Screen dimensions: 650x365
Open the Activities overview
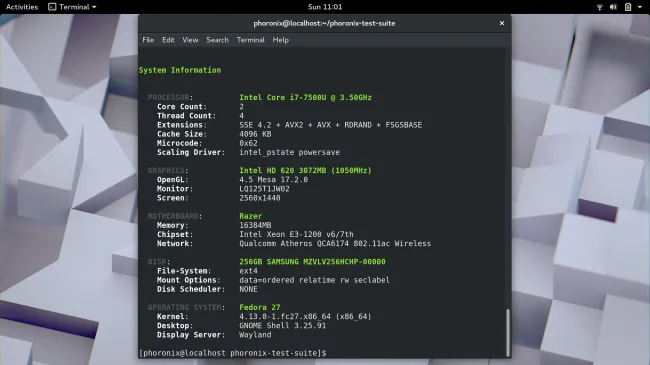22,7
